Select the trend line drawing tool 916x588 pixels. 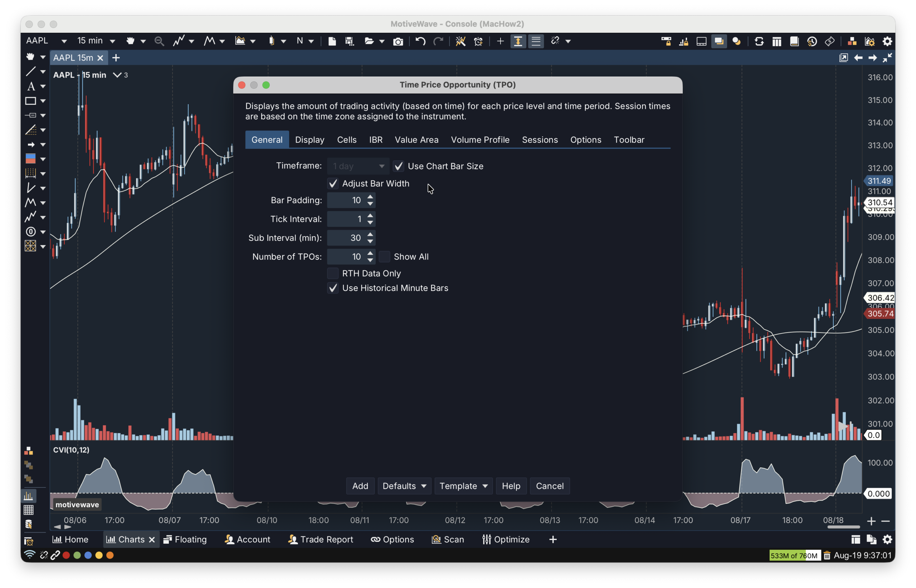pos(30,72)
